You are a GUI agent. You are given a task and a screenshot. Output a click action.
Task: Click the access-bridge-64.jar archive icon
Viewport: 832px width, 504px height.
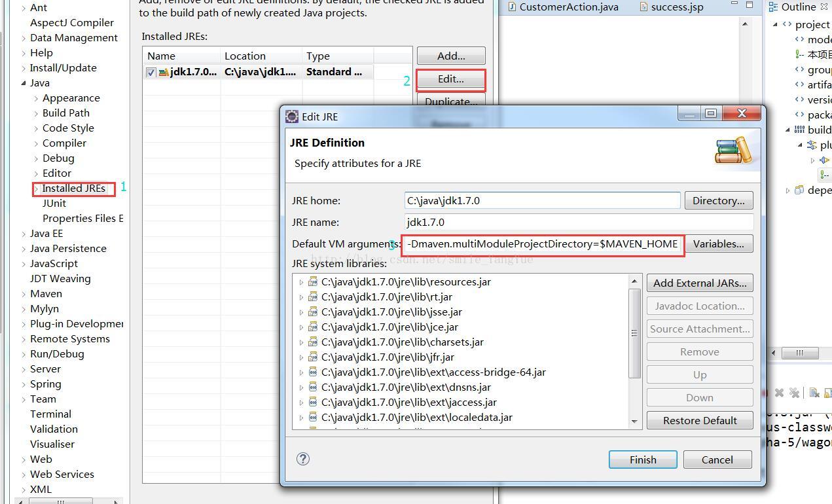pyautogui.click(x=313, y=372)
